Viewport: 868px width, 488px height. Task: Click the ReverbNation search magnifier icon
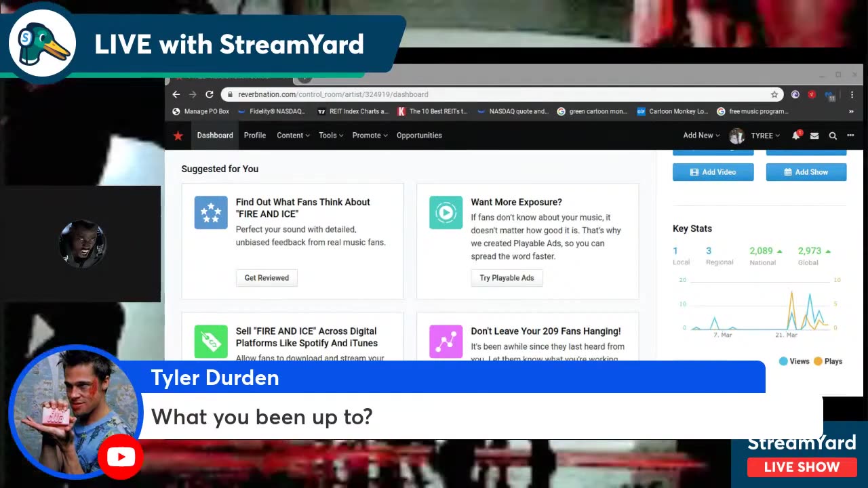[x=833, y=136]
